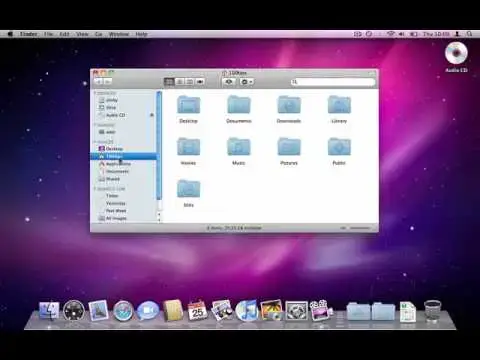The image size is (480, 360).
Task: Select the Sites folder icon
Action: [x=188, y=189]
